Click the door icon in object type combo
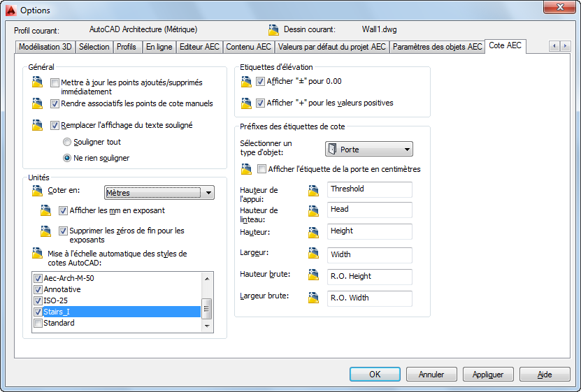Screen dimensions: 581x392 pos(332,149)
